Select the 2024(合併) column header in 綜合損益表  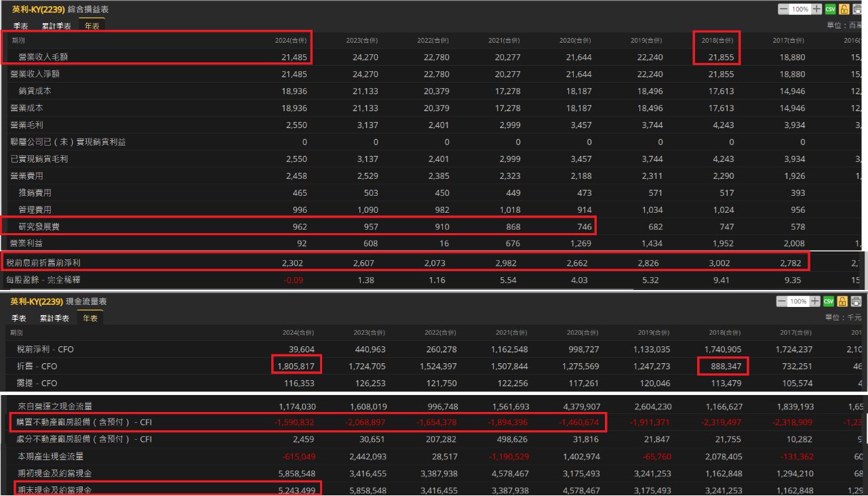(290, 41)
